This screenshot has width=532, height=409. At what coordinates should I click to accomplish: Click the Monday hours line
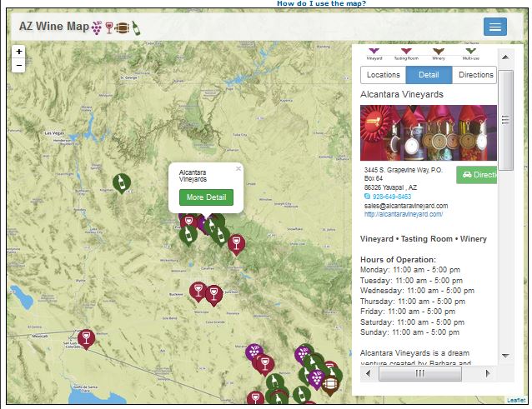point(410,270)
